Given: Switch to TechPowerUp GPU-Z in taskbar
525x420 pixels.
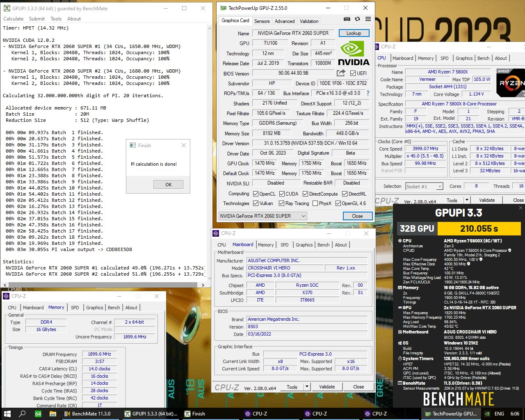Looking at the screenshot, I should [x=451, y=414].
